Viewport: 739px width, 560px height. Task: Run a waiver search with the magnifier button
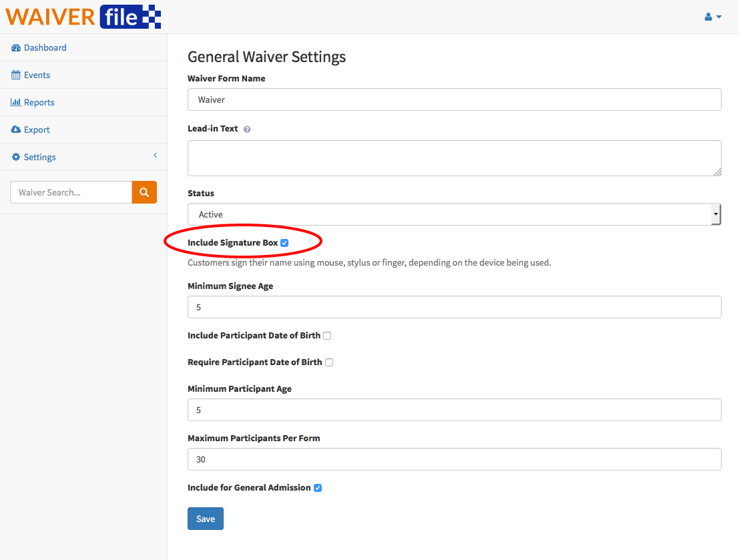pyautogui.click(x=144, y=192)
